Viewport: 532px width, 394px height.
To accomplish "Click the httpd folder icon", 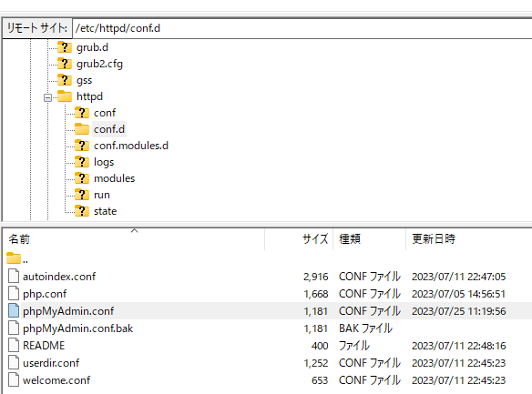I will pyautogui.click(x=65, y=96).
